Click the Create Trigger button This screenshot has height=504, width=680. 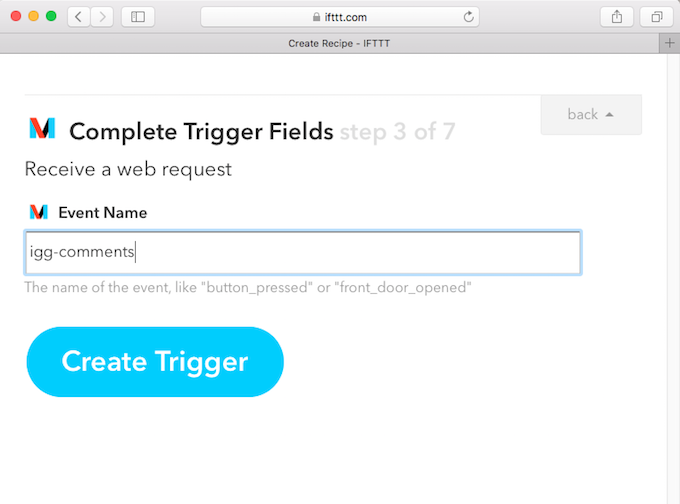pyautogui.click(x=155, y=362)
